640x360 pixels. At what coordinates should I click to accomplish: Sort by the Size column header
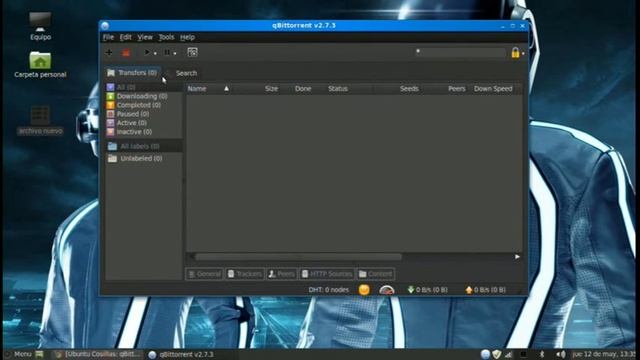coord(271,89)
